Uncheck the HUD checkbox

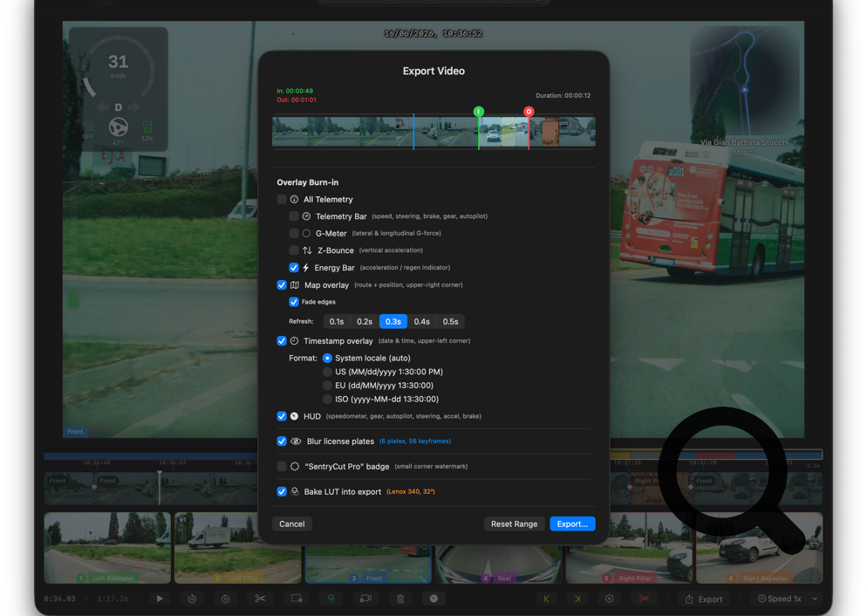[282, 416]
